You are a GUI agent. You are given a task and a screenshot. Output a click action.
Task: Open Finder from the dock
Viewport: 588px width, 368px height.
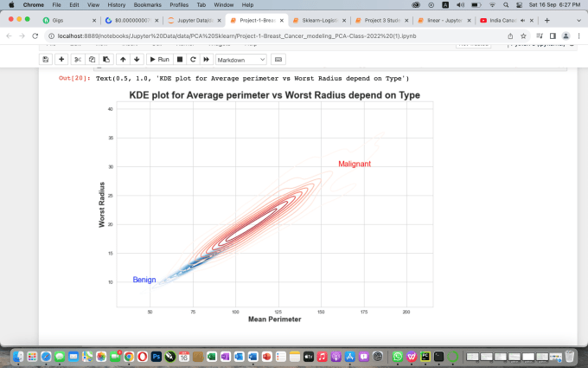click(18, 357)
